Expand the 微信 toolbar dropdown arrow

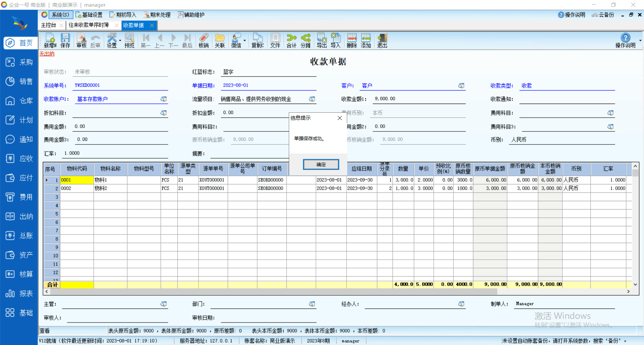click(x=245, y=41)
